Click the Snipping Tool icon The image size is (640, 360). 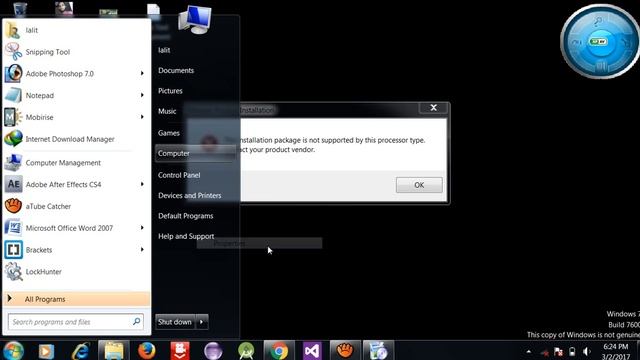[x=13, y=52]
